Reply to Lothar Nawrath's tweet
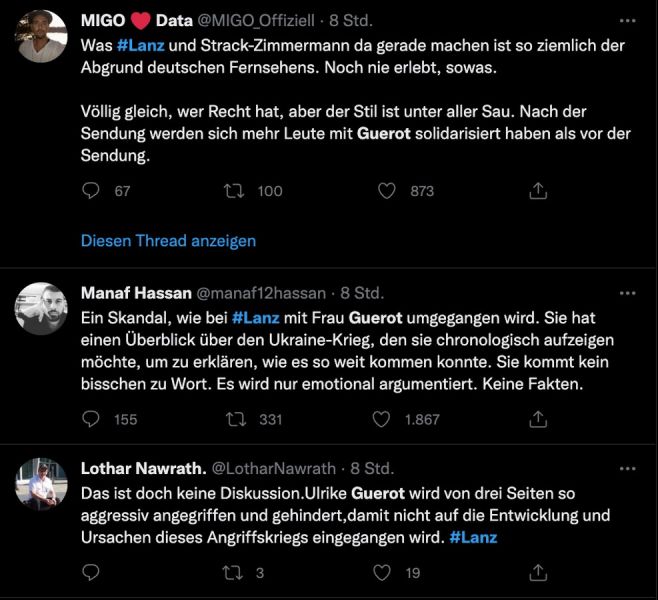The width and height of the screenshot is (658, 600). (91, 573)
